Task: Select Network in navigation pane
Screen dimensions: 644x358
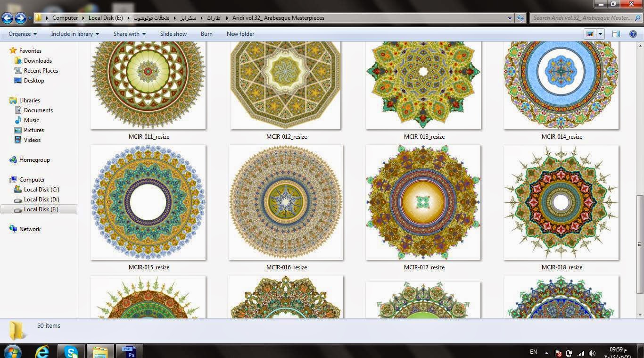Action: pyautogui.click(x=30, y=229)
